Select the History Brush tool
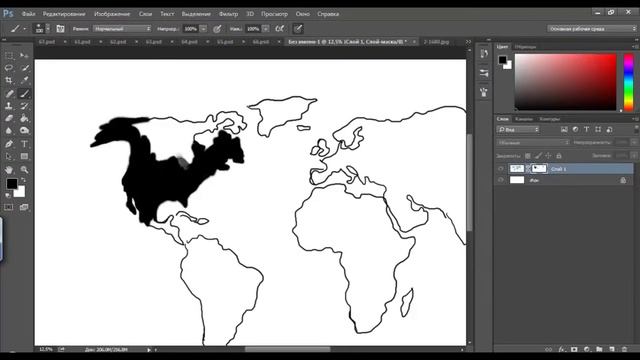The width and height of the screenshot is (640, 360). pyautogui.click(x=24, y=106)
